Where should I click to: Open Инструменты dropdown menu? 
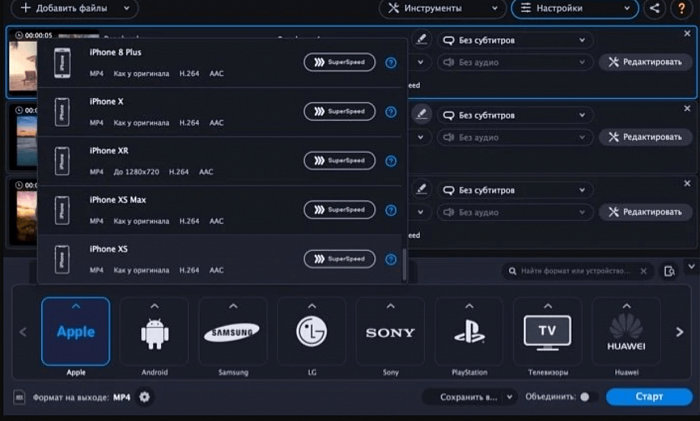pos(442,8)
